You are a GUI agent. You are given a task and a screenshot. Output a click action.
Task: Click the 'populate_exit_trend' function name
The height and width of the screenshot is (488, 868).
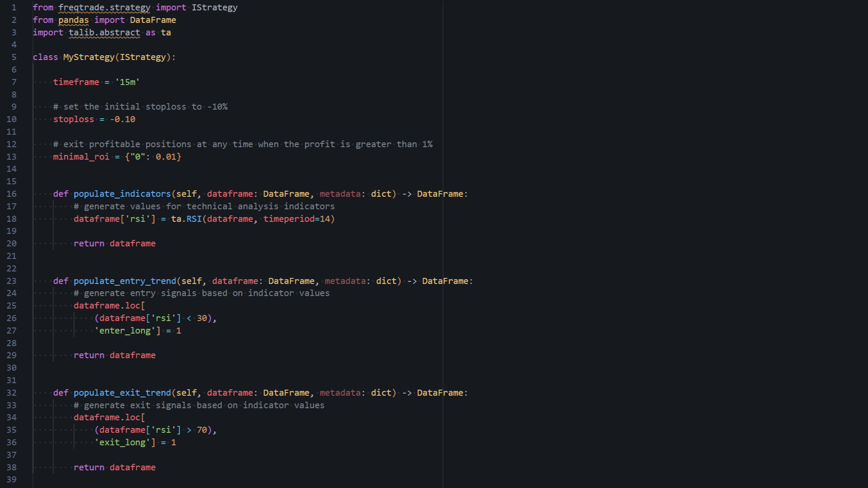click(x=122, y=393)
